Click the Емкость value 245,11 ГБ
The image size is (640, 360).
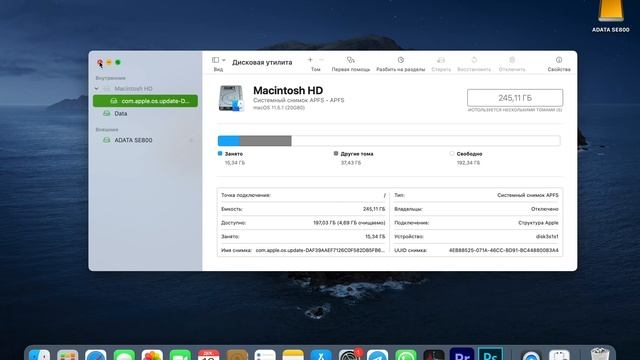click(374, 209)
